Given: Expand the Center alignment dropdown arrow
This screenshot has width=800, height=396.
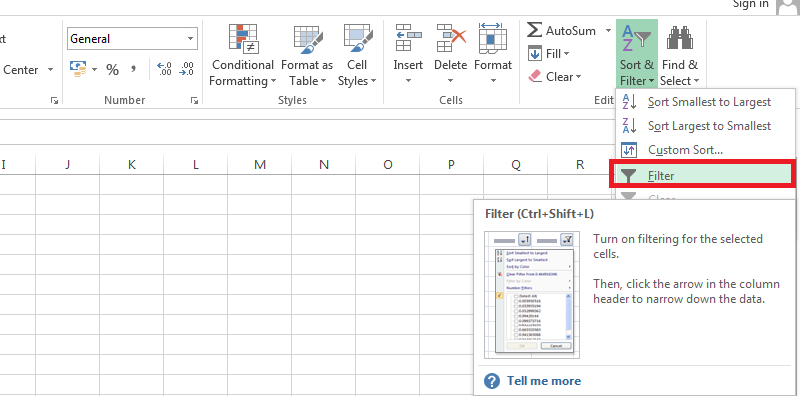Looking at the screenshot, I should (50, 69).
